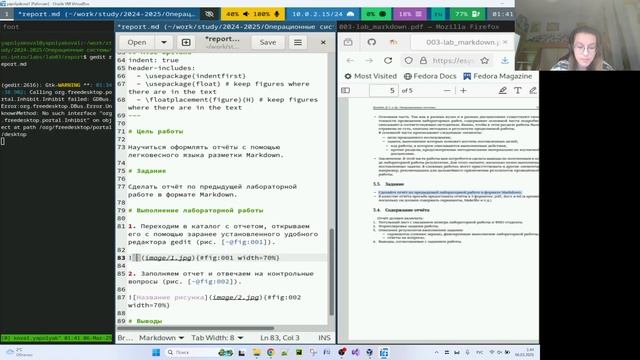Open the weather widget on taskbar
The width and height of the screenshot is (640, 360).
pos(18,352)
